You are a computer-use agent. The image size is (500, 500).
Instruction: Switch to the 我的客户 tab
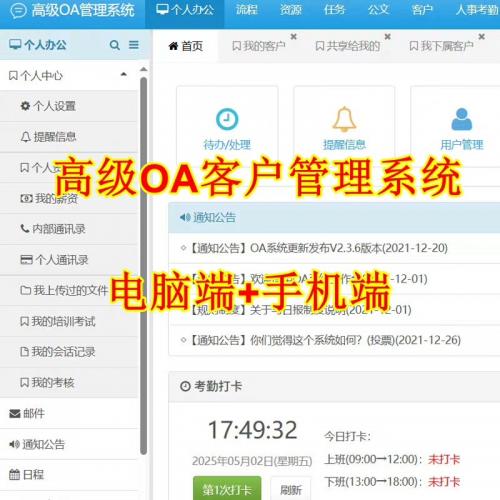tap(259, 46)
